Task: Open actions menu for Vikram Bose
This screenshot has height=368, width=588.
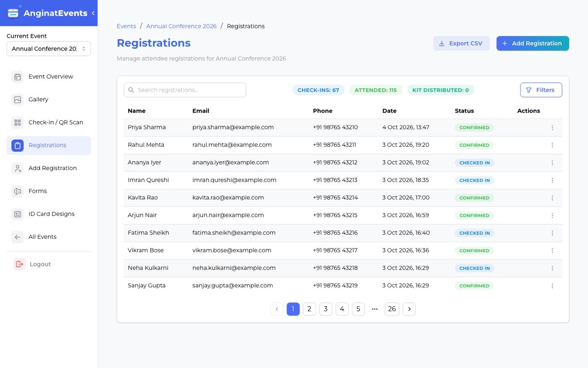Action: coord(552,251)
